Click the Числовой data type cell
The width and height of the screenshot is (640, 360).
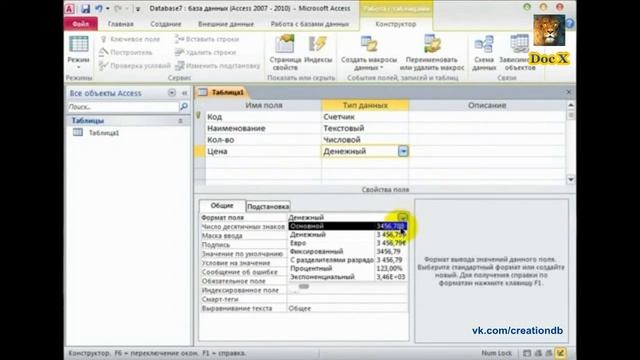365,140
